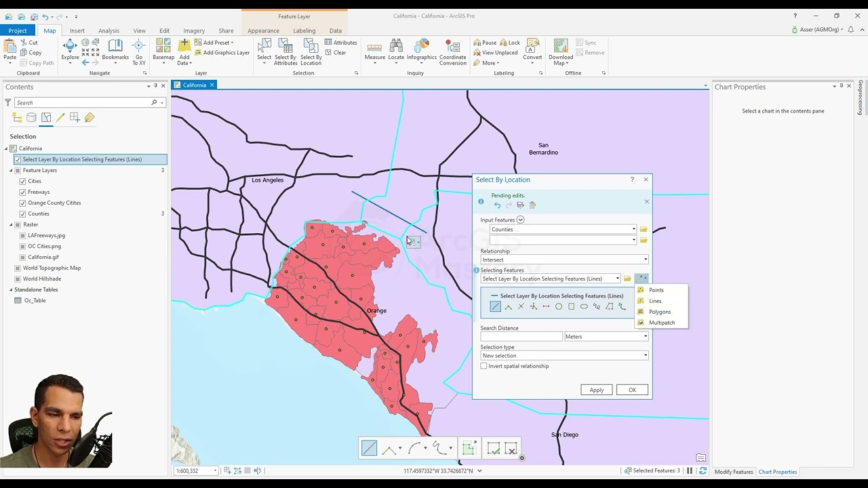Open the map scale dropdown
This screenshot has height=488, width=868.
tap(215, 470)
